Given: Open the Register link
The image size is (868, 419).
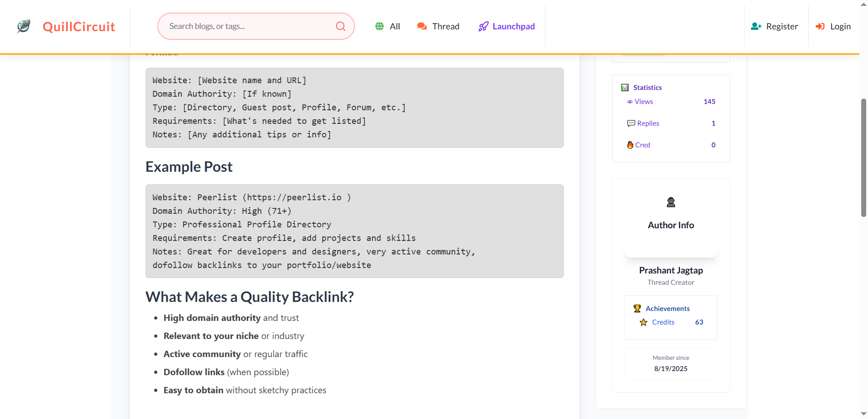Looking at the screenshot, I should (774, 26).
